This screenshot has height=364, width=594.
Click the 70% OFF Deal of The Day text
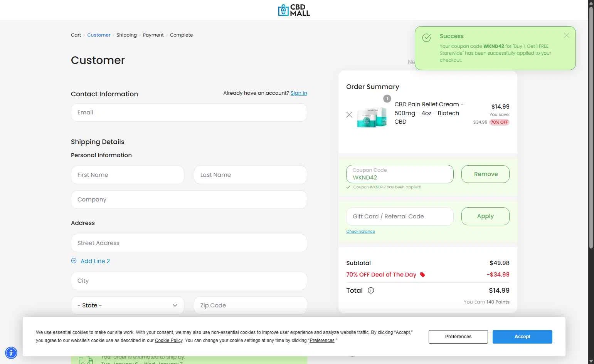tap(381, 275)
